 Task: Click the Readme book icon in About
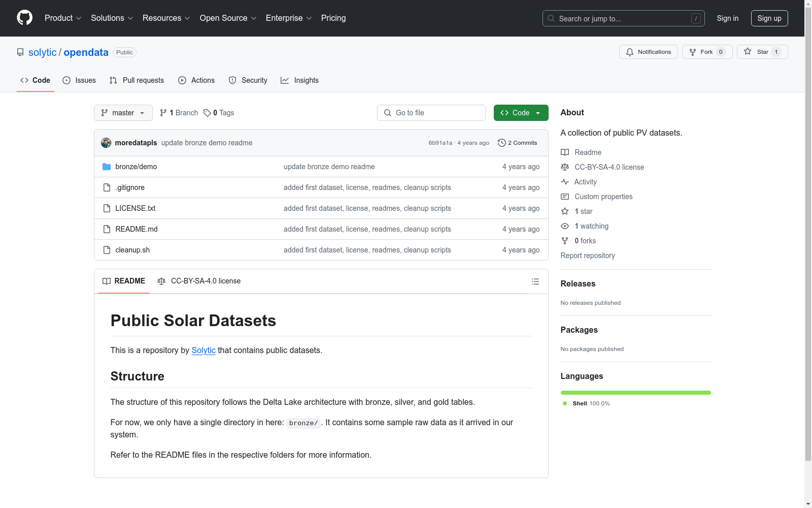(x=565, y=152)
